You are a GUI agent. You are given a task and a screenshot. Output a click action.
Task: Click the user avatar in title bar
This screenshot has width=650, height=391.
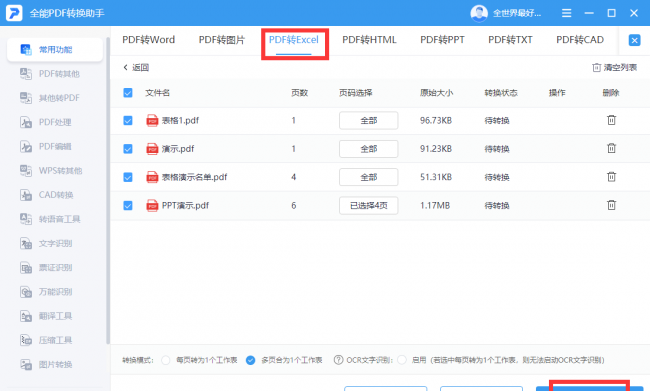click(479, 13)
